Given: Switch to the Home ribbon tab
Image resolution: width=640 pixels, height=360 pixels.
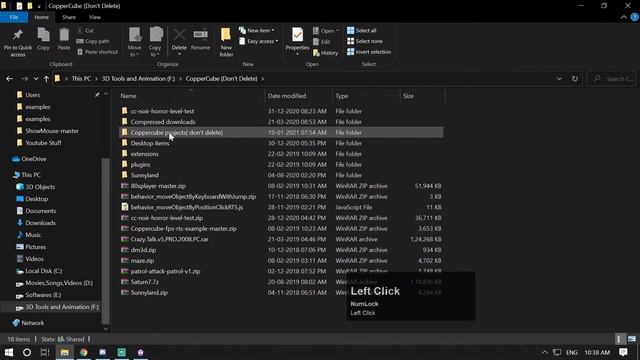Looking at the screenshot, I should coord(41,17).
